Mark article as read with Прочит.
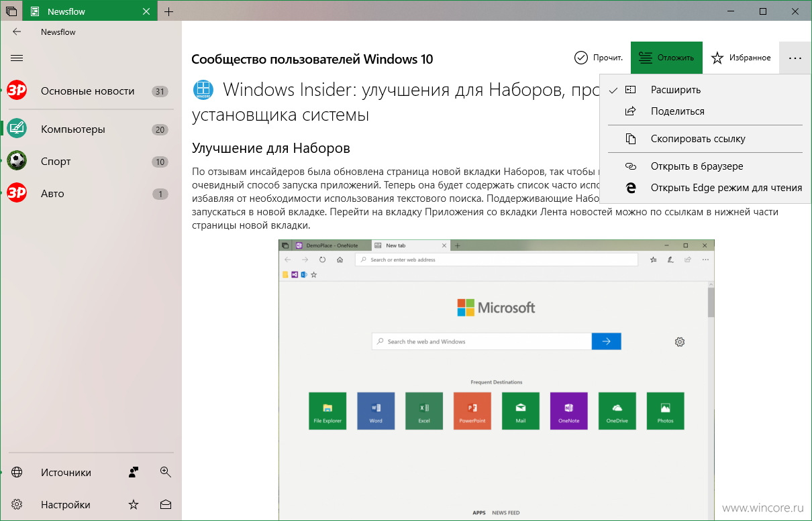This screenshot has height=521, width=812. point(599,58)
